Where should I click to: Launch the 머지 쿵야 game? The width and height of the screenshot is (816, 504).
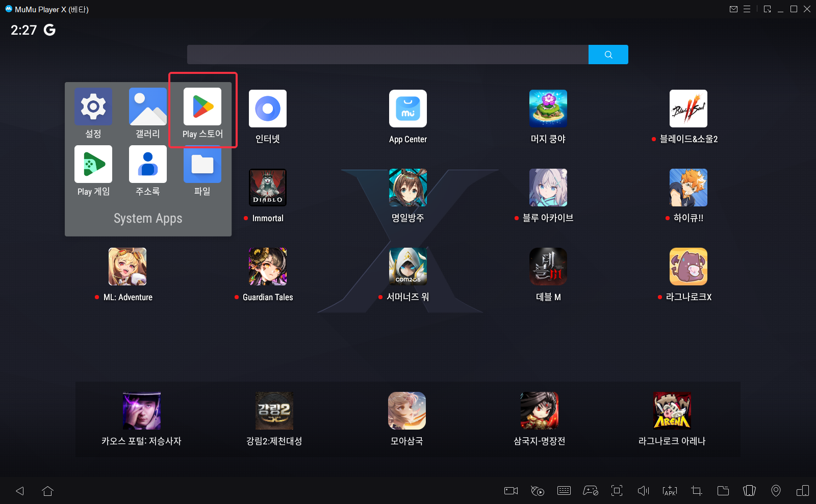click(x=548, y=109)
